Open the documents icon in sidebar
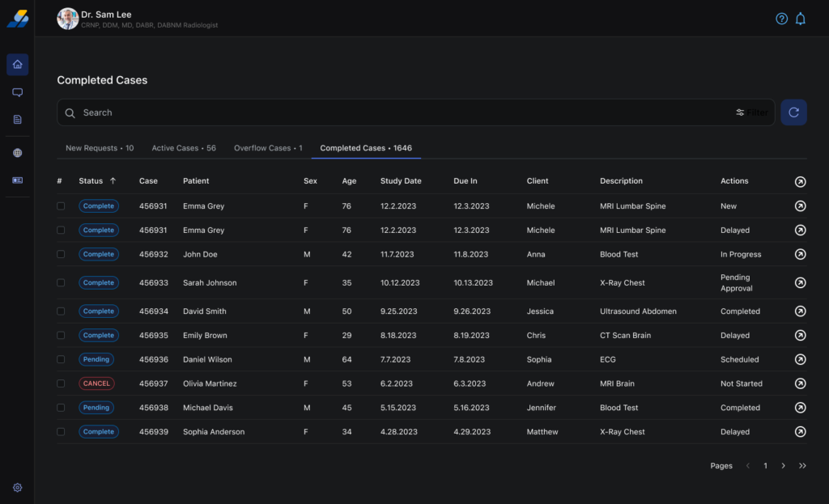 [18, 120]
